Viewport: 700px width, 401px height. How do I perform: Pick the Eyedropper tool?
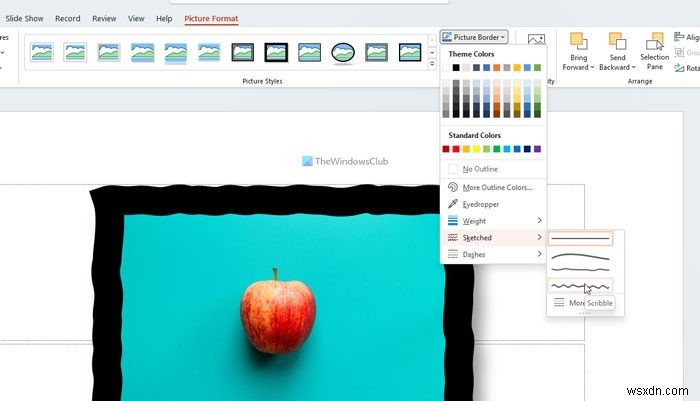(493, 204)
